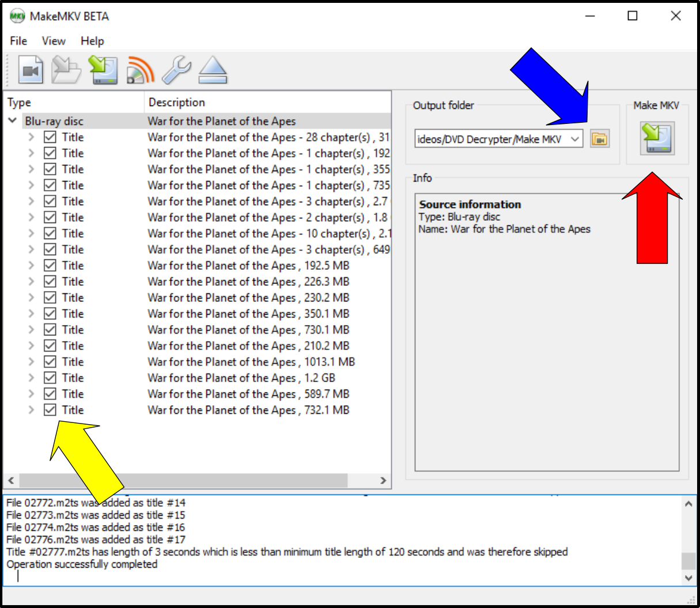Click log line 'File 02773.m2ts was added as title #15'
The height and width of the screenshot is (608, 700).
point(96,515)
